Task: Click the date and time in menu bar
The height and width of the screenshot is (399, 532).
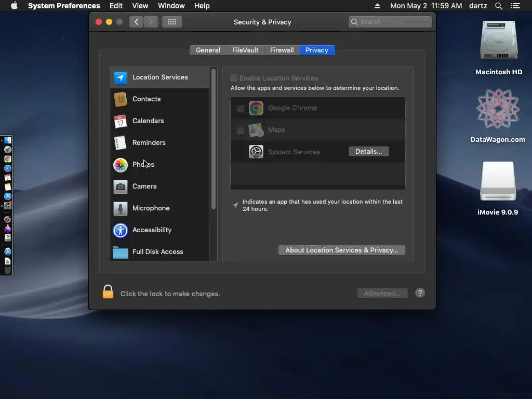Action: [x=426, y=6]
